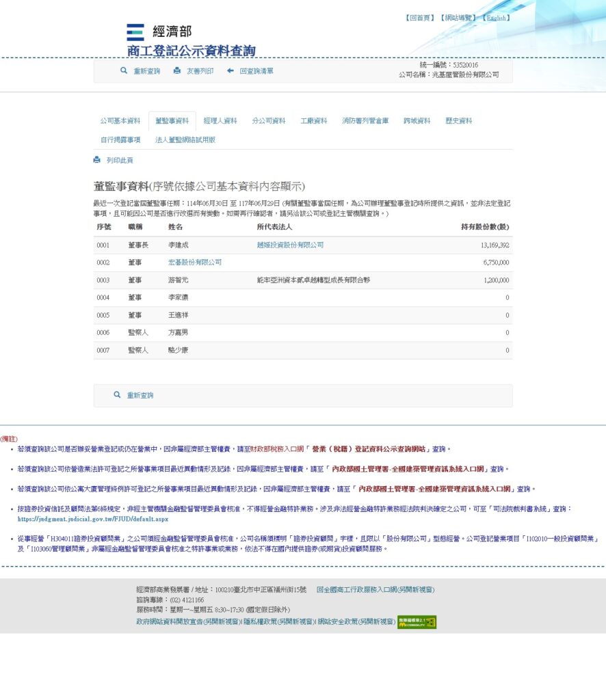Viewport: 606px width, 700px height.
Task: Click the 姓名 column header
Action: pos(175,227)
